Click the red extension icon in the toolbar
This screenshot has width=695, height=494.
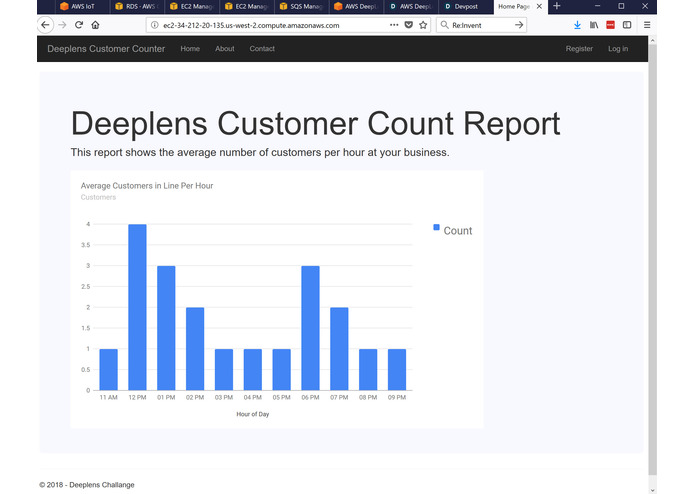coord(610,25)
